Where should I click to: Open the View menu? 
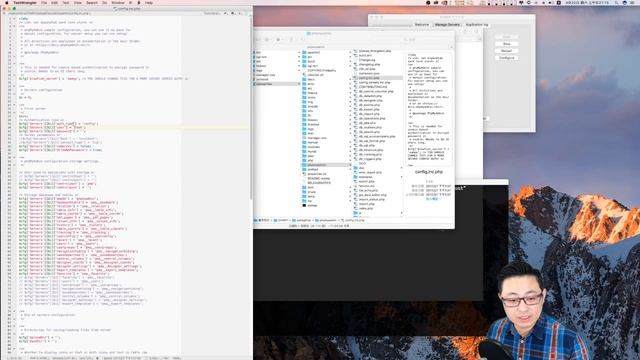[78, 2]
